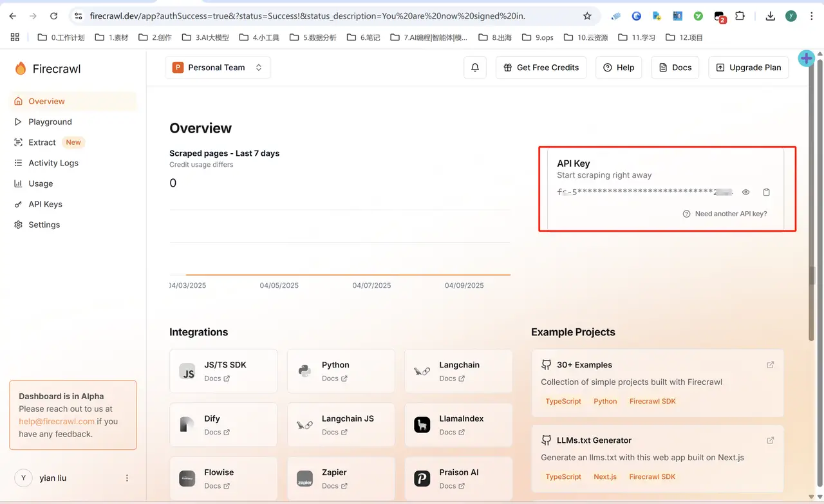Open Docs link under LlamaIndex
The width and height of the screenshot is (824, 504).
452,433
